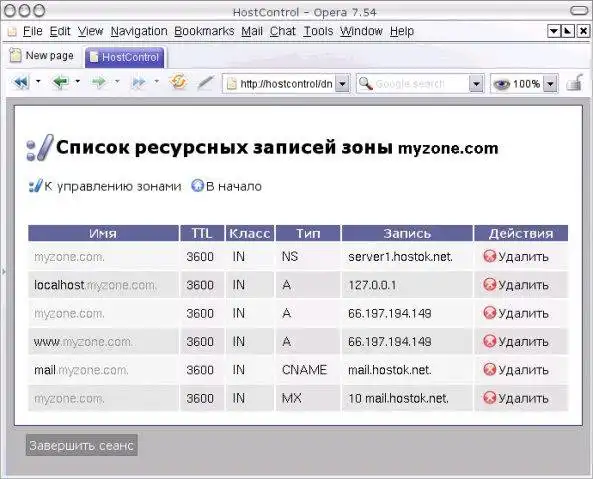Click the window pill button at title bar right

(579, 11)
